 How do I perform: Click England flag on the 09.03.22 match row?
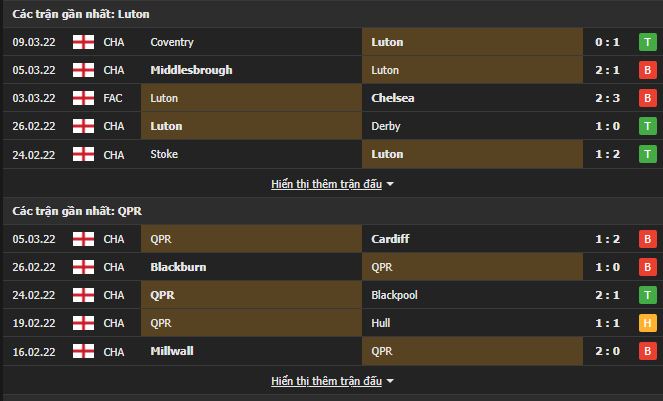pos(84,42)
